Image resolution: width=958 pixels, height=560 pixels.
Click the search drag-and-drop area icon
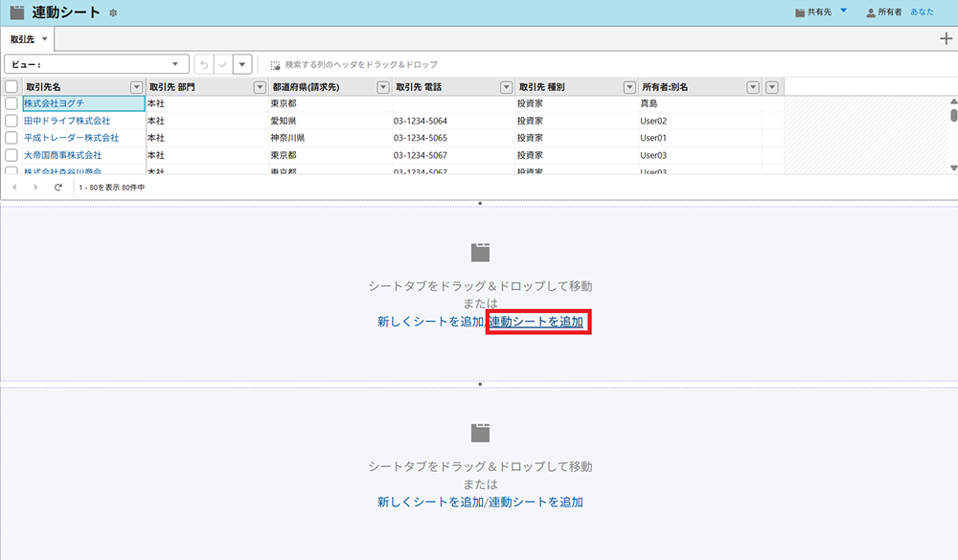tap(276, 65)
